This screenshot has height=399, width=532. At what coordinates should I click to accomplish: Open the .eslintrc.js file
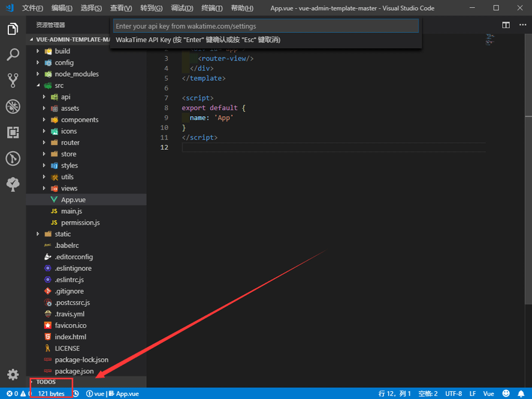pyautogui.click(x=86, y=280)
